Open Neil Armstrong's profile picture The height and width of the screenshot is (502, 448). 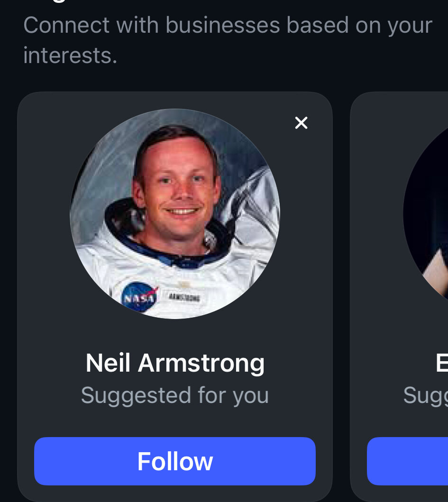click(x=175, y=213)
